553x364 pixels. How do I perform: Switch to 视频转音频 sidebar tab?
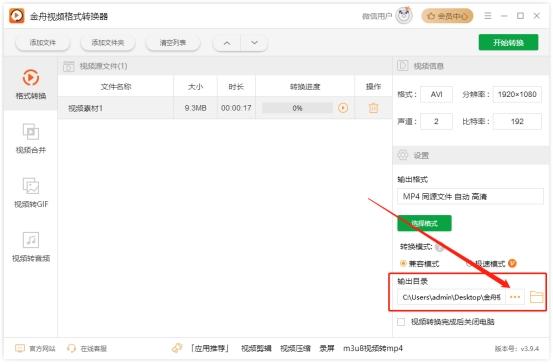coord(31,247)
